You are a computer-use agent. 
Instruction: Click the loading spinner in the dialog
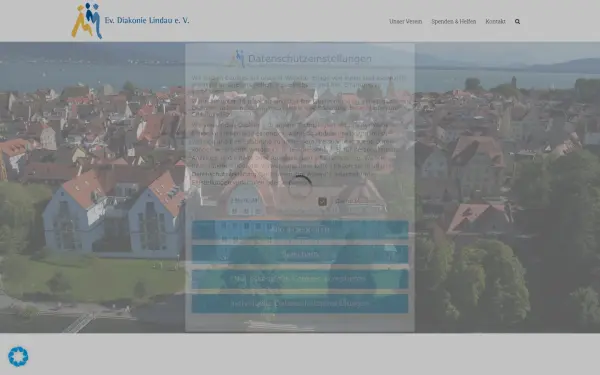coord(300,187)
